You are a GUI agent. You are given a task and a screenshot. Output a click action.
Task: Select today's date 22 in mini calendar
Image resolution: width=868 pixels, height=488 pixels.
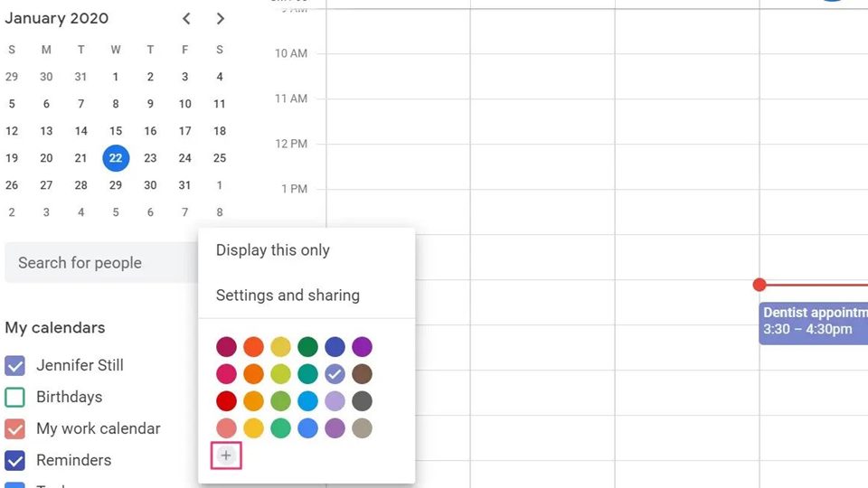116,158
